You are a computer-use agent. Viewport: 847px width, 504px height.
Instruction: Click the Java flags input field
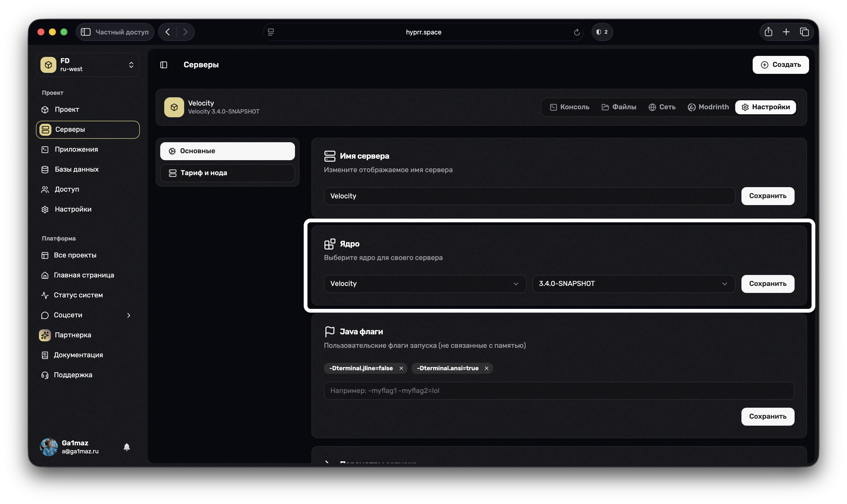pos(559,390)
